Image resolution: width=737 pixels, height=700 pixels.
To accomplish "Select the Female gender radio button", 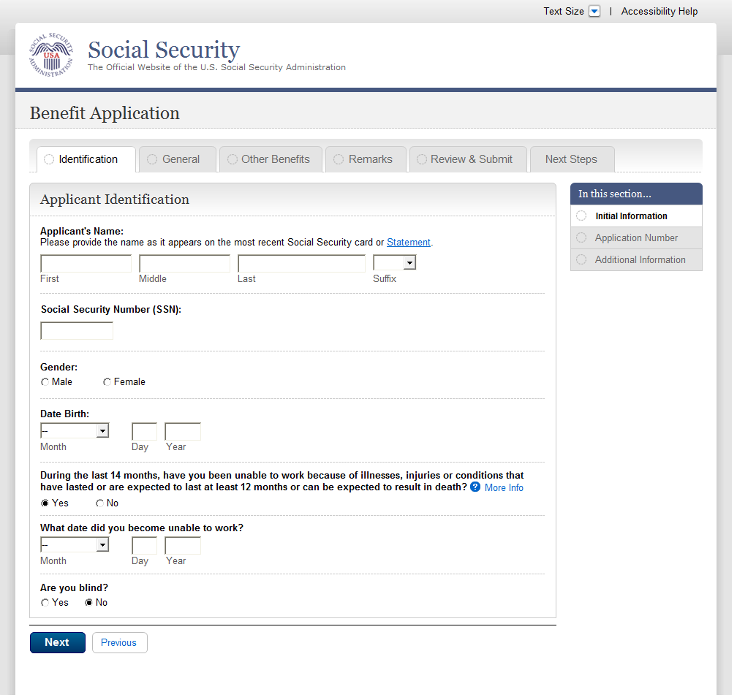I will [107, 382].
